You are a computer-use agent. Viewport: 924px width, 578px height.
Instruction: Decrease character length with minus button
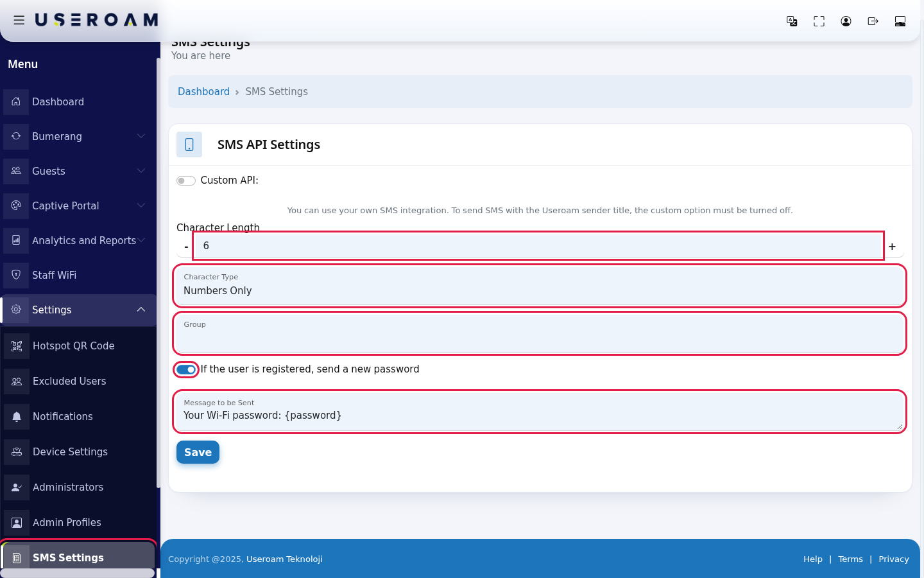(186, 247)
